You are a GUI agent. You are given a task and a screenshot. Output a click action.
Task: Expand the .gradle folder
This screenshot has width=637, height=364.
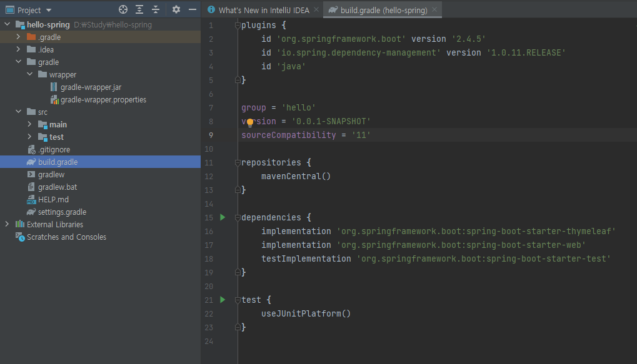pos(18,37)
